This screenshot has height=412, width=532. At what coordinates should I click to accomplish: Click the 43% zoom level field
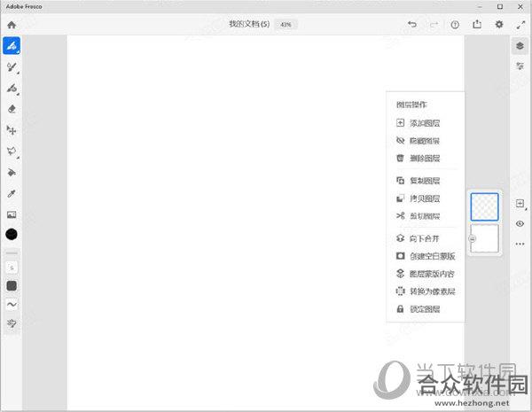click(x=286, y=25)
